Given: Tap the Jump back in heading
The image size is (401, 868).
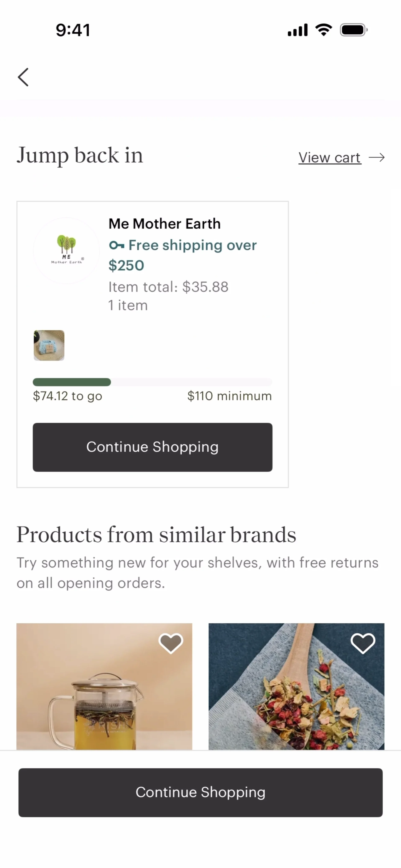Looking at the screenshot, I should (x=80, y=155).
